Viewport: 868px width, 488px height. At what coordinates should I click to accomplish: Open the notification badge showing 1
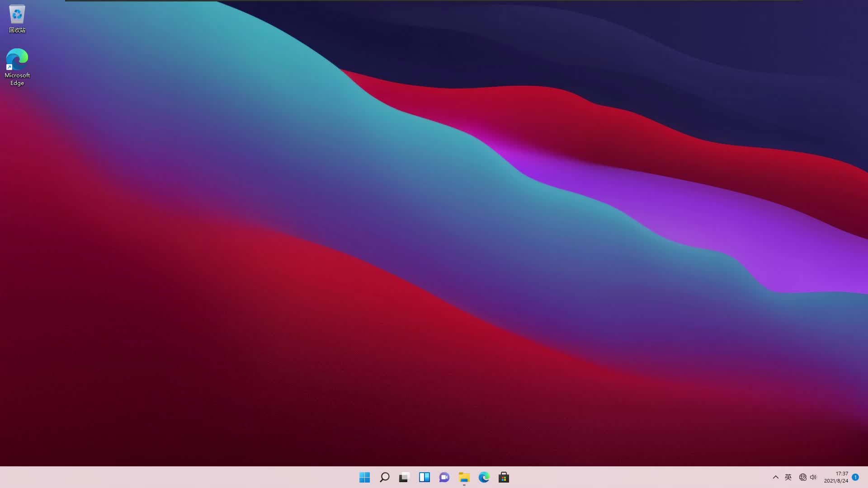coord(855,477)
